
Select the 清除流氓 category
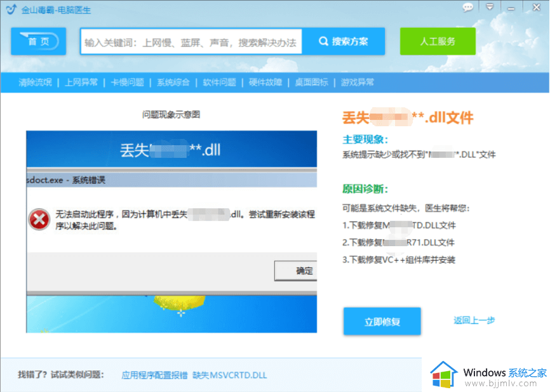point(35,82)
